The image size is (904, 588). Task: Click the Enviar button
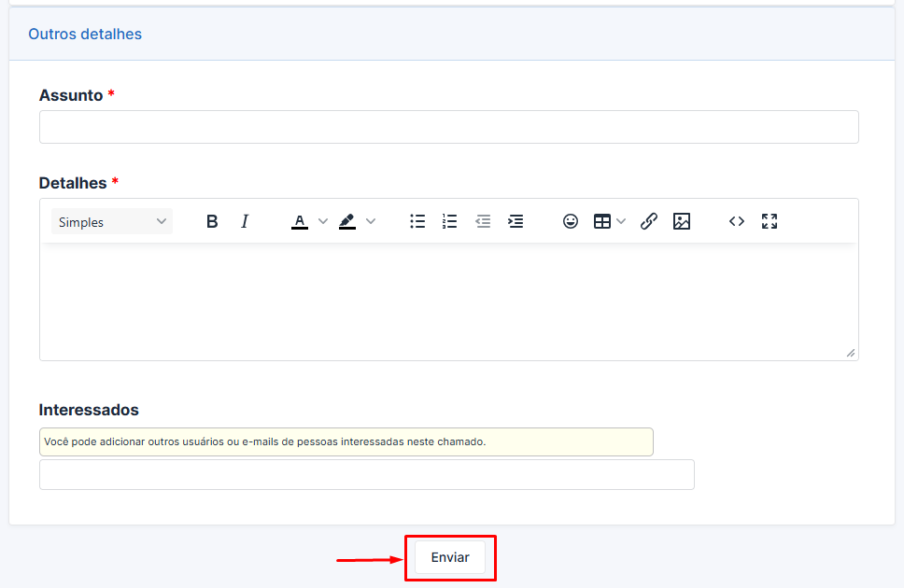pos(450,557)
